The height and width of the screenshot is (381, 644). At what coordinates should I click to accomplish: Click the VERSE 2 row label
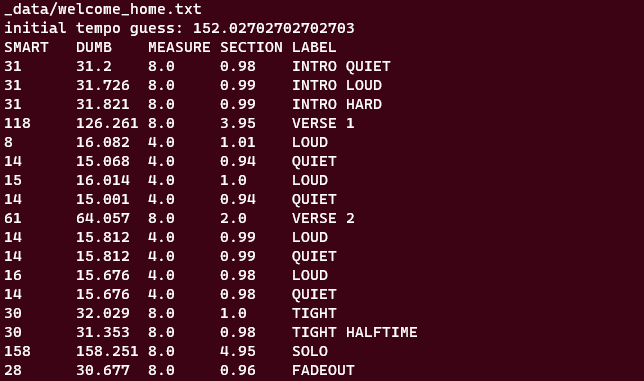pos(323,218)
